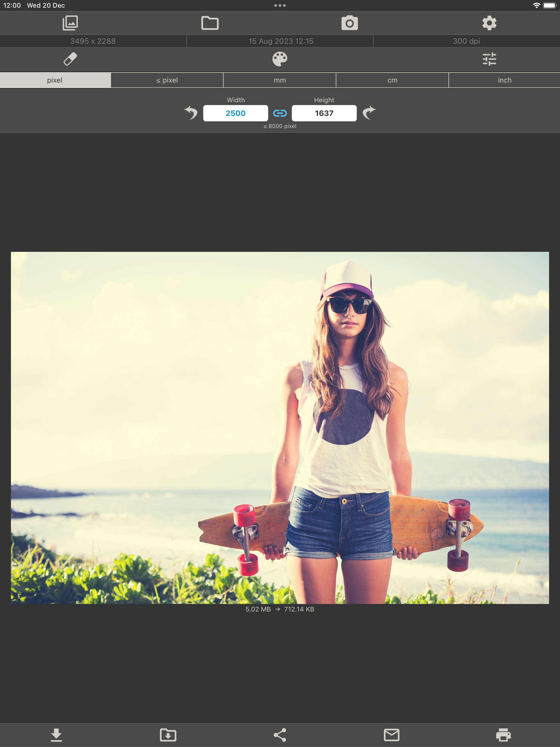Toggle the aspect ratio link lock
Viewport: 560px width, 747px height.
point(280,113)
